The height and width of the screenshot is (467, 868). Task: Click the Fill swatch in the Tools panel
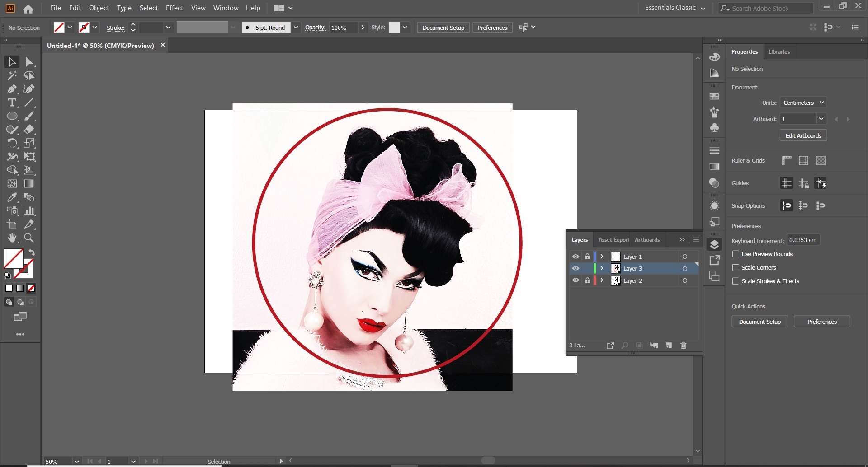click(13, 259)
